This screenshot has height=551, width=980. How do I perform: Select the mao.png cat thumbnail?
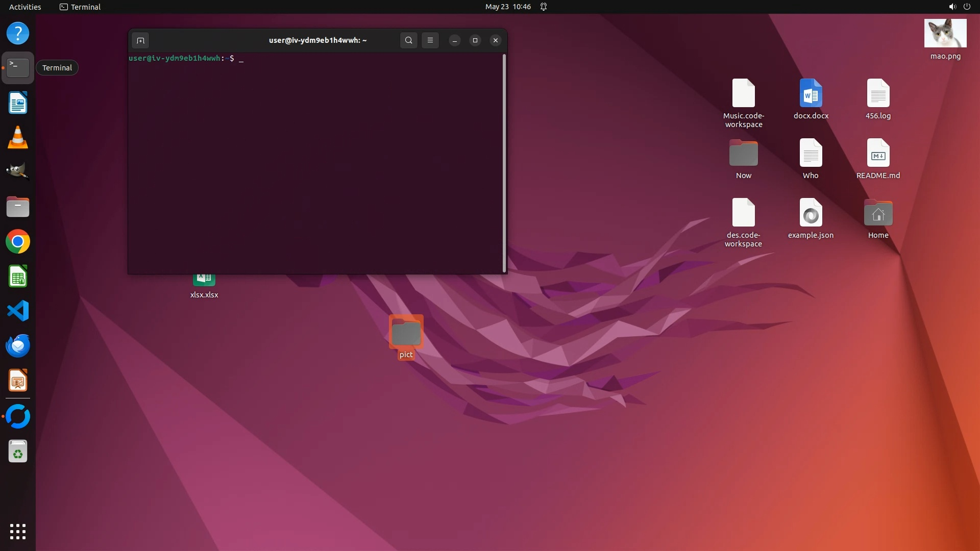(x=945, y=34)
